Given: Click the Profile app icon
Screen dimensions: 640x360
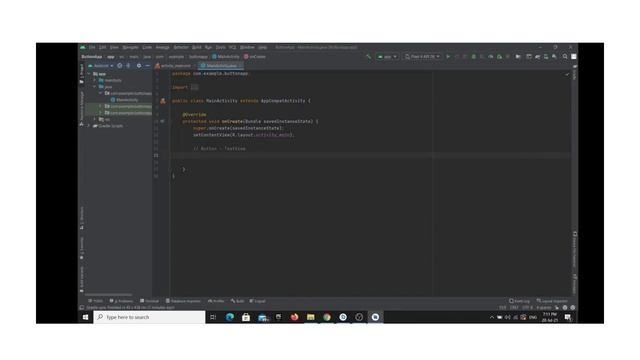Looking at the screenshot, I should [491, 57].
